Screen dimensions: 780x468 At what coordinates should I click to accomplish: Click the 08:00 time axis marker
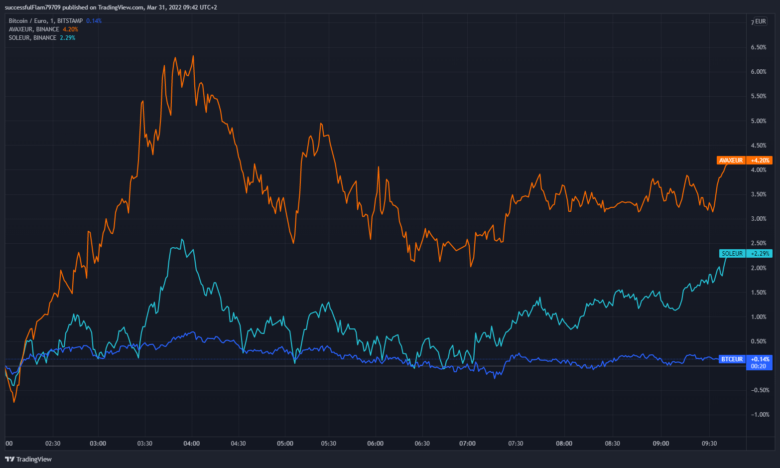(564, 444)
